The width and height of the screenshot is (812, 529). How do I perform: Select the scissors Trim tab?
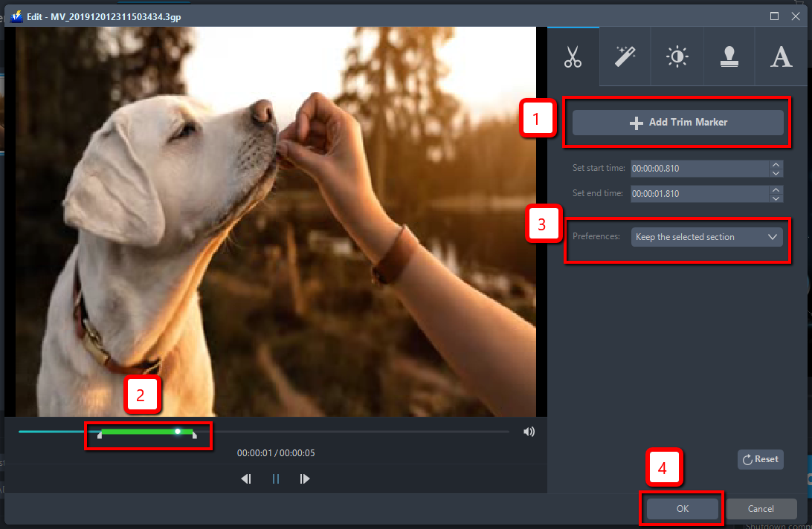pos(573,57)
